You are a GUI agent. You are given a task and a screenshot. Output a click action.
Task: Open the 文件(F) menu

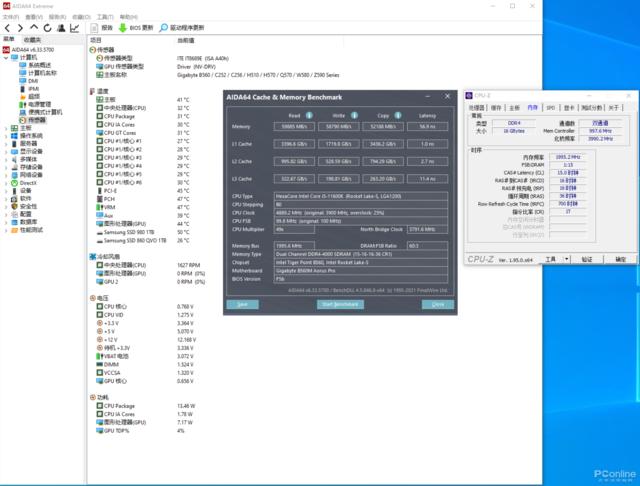coord(11,17)
